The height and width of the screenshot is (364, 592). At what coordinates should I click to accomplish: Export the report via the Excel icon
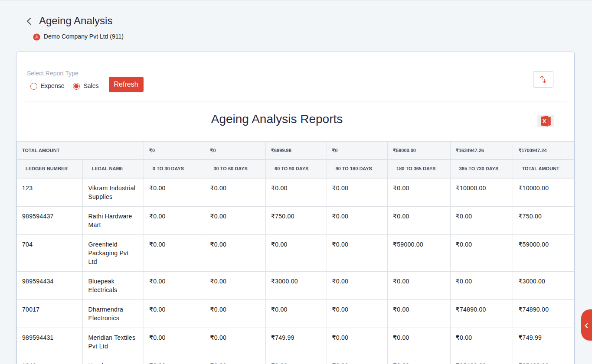point(546,121)
